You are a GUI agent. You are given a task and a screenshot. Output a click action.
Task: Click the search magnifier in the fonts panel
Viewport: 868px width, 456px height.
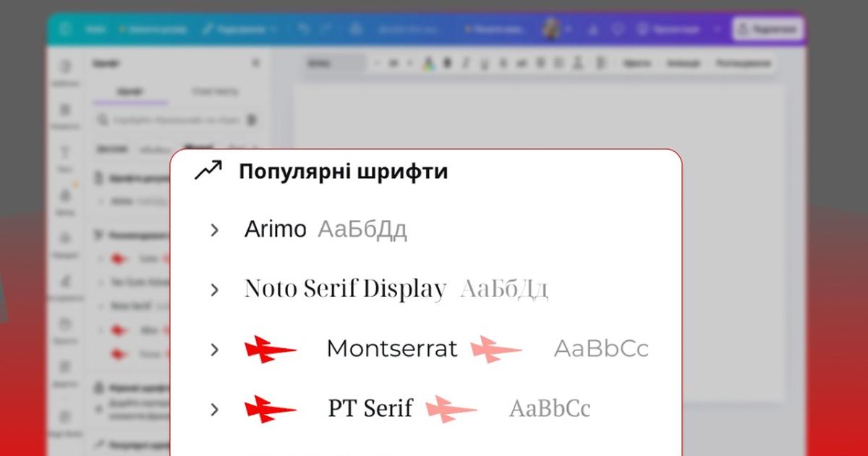point(102,120)
